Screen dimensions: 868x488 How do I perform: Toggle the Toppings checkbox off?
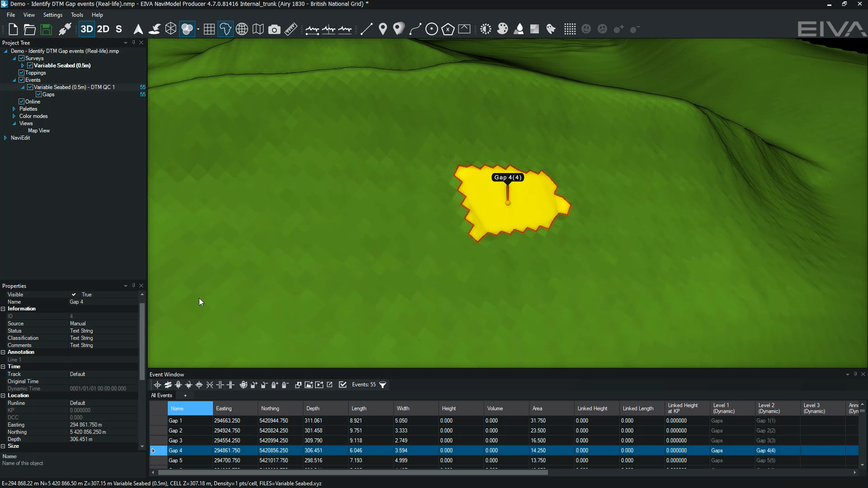(x=21, y=72)
